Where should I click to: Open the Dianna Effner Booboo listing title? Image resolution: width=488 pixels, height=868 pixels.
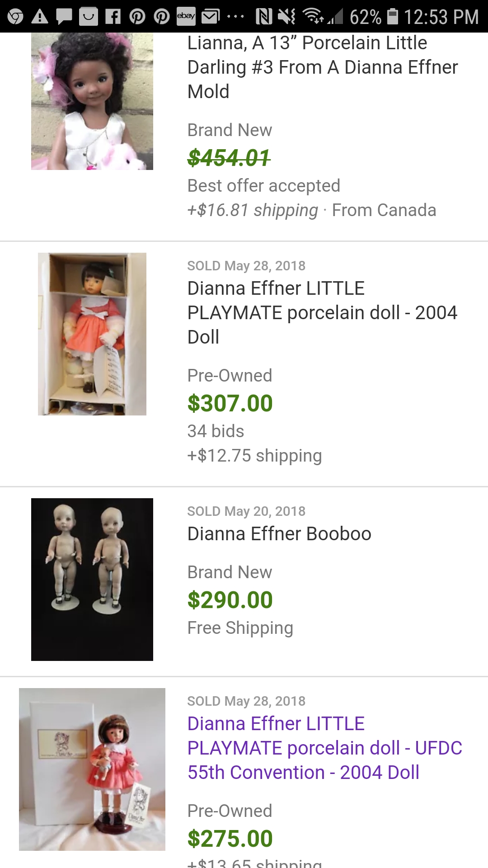(x=279, y=533)
